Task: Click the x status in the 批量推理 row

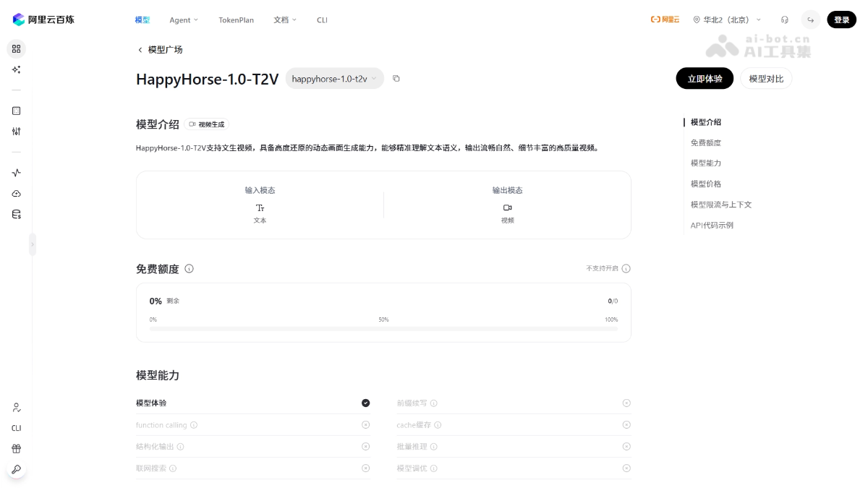Action: point(626,447)
